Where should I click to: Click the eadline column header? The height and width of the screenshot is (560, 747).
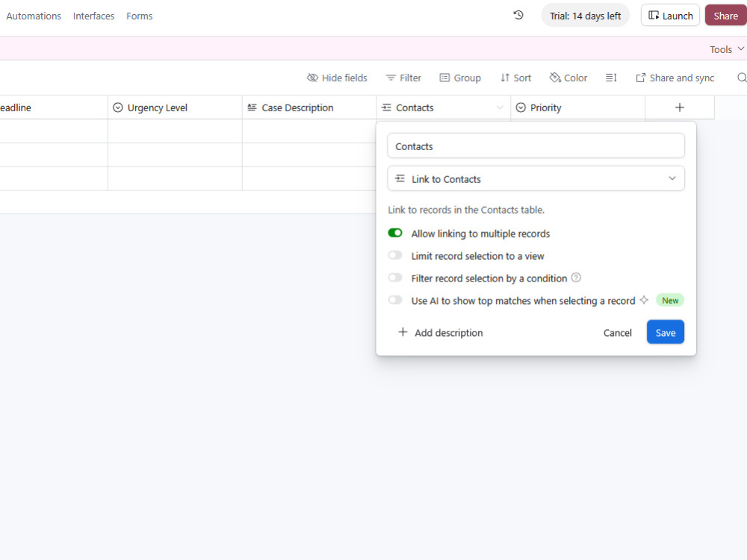click(x=54, y=108)
